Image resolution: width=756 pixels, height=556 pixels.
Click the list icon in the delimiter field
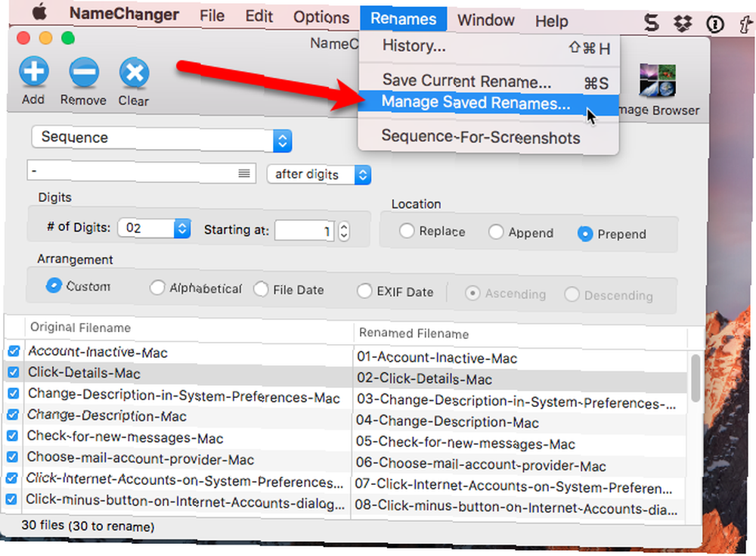tap(244, 173)
